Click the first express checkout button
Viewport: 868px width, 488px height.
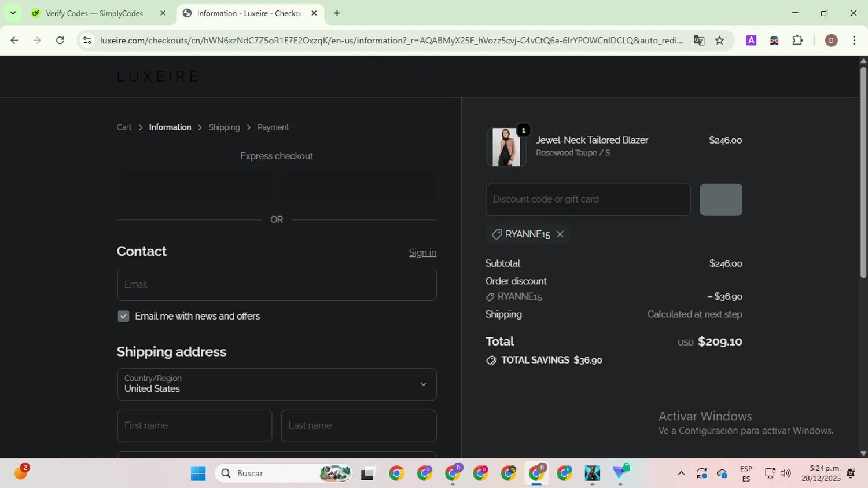(x=194, y=186)
